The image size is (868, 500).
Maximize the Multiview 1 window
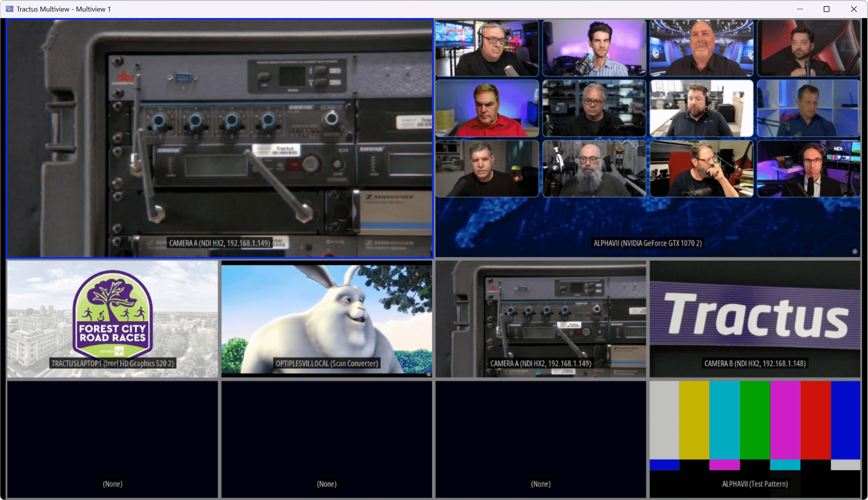(826, 9)
